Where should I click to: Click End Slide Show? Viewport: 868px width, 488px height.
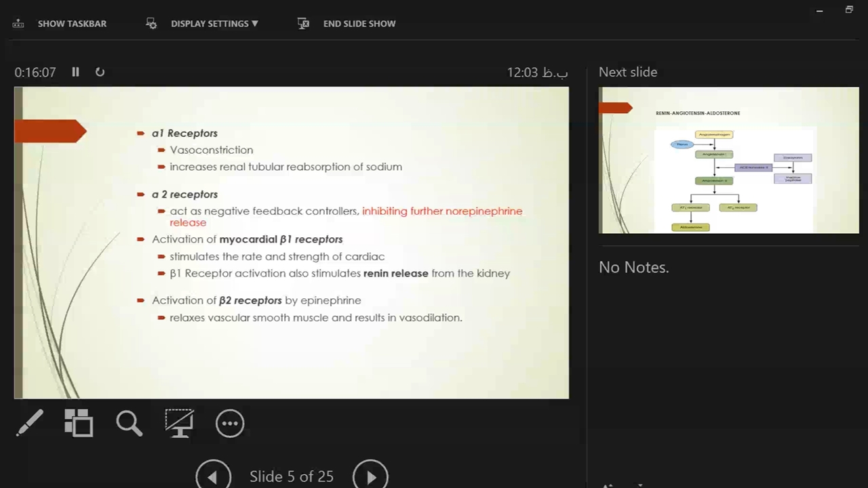[x=348, y=24]
